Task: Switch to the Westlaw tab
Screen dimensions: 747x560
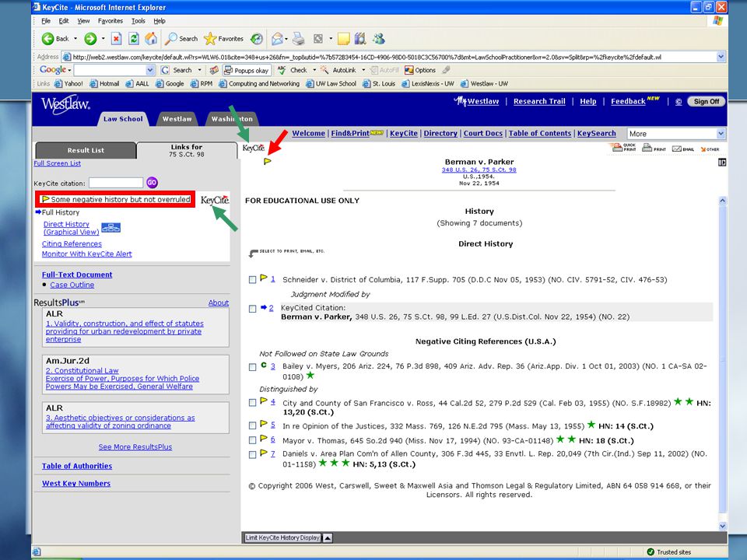Action: 177,119
